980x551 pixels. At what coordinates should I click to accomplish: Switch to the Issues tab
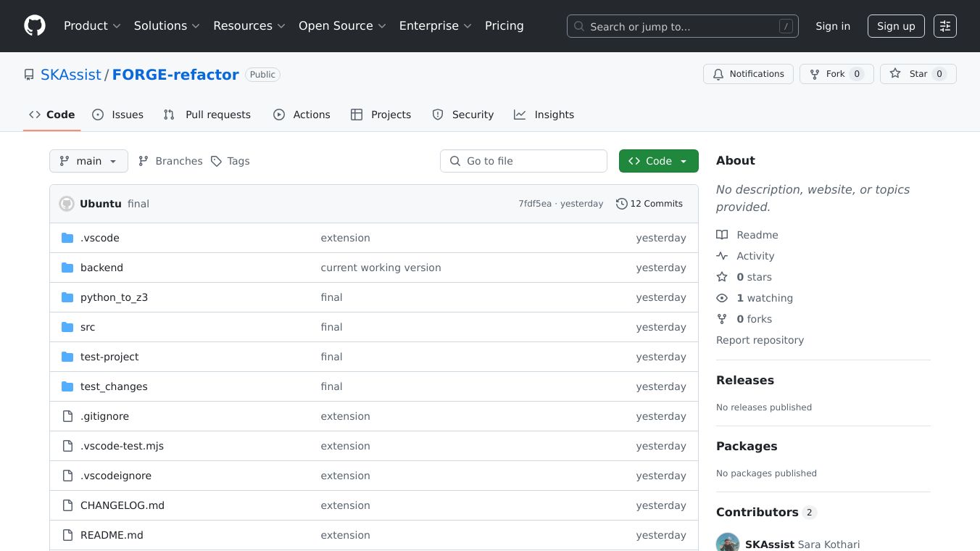point(118,115)
